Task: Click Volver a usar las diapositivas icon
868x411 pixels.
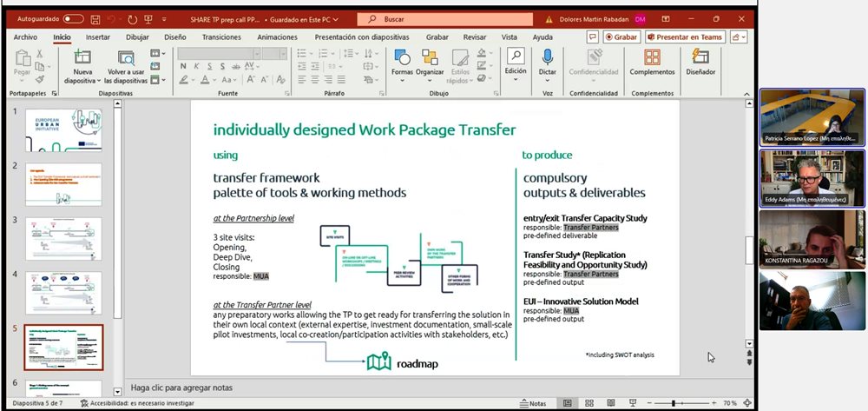Action: click(127, 57)
